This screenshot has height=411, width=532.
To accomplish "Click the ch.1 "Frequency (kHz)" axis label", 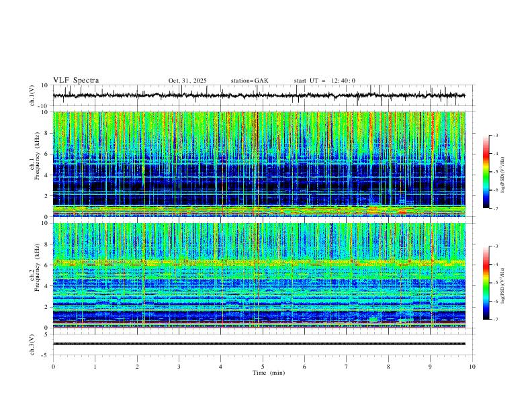I will [x=38, y=154].
